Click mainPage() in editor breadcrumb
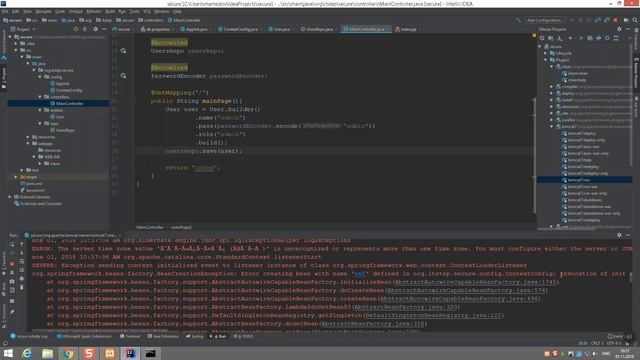Screen dimensions: 640x360 181,227
